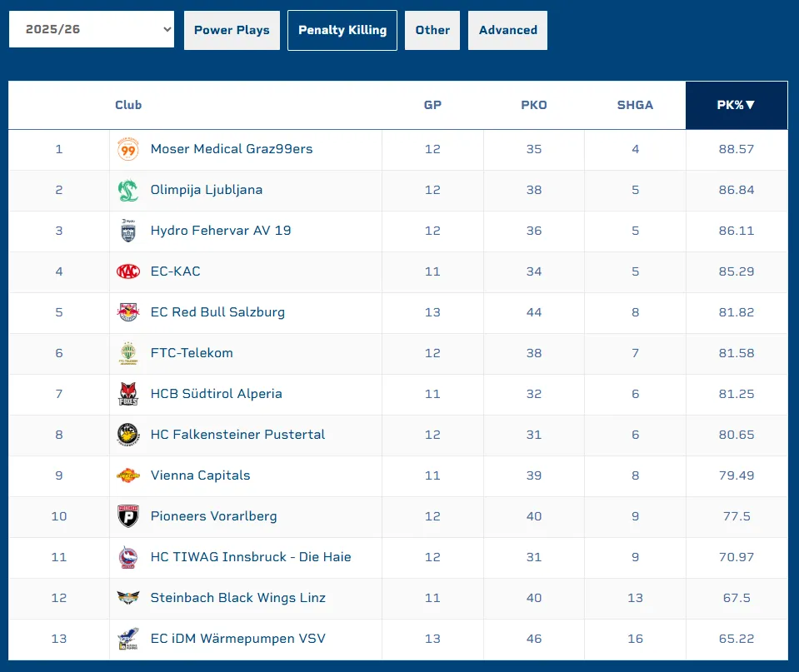Click the Vienna Capitals team logo

[x=128, y=476]
